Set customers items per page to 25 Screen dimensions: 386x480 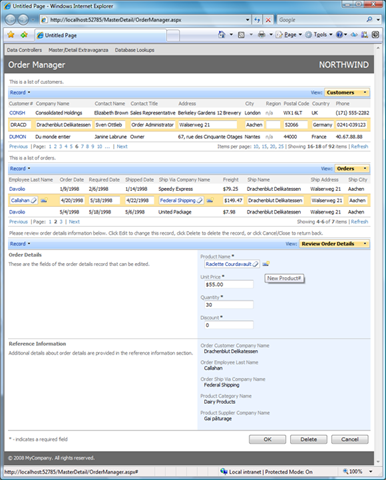(281, 146)
